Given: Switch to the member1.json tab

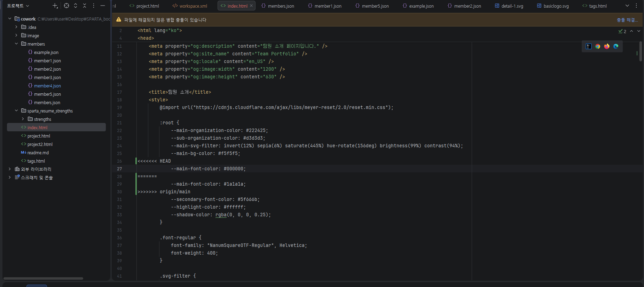Looking at the screenshot, I should [325, 6].
